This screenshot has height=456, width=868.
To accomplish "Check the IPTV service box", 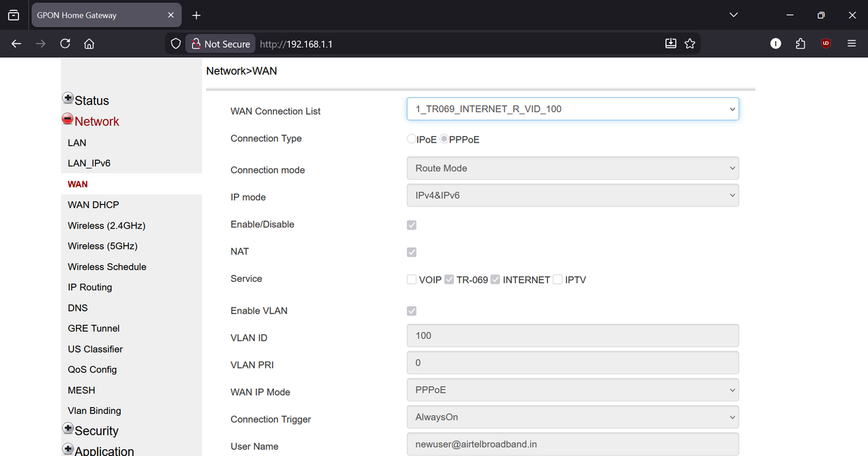I will (x=557, y=280).
